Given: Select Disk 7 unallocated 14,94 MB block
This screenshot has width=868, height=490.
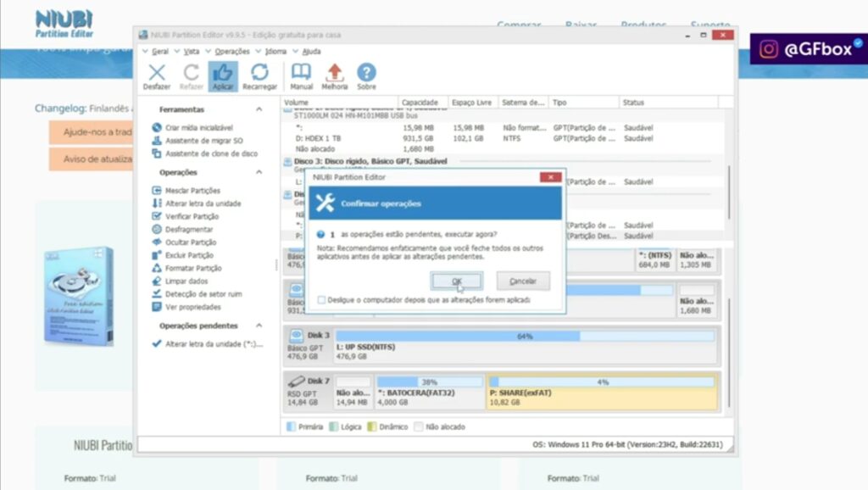Looking at the screenshot, I should coord(353,393).
